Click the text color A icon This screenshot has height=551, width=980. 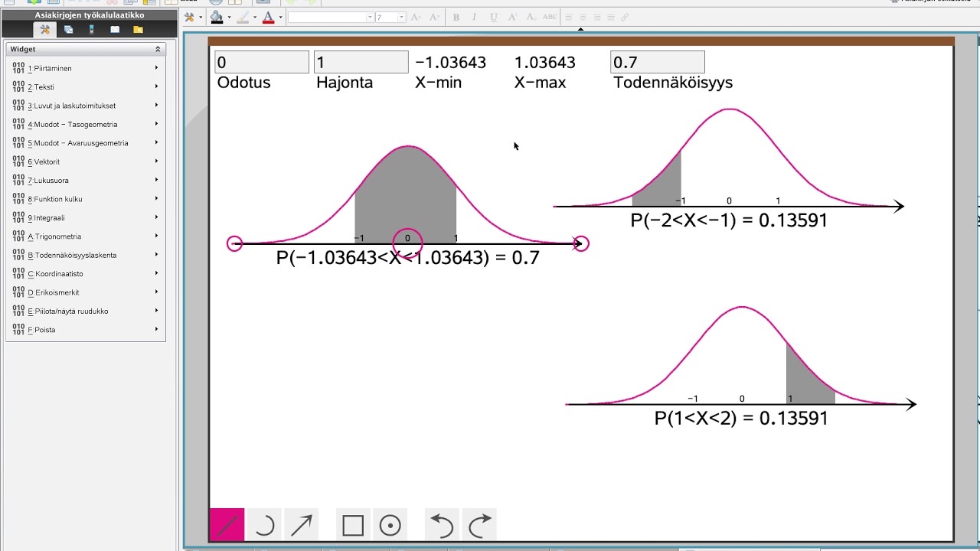pyautogui.click(x=268, y=17)
